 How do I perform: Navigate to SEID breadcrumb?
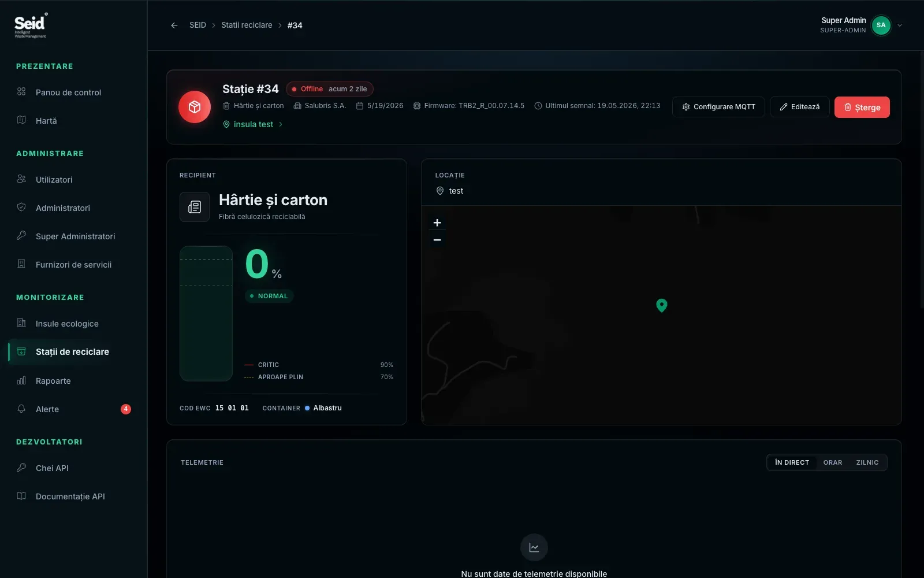(x=198, y=25)
